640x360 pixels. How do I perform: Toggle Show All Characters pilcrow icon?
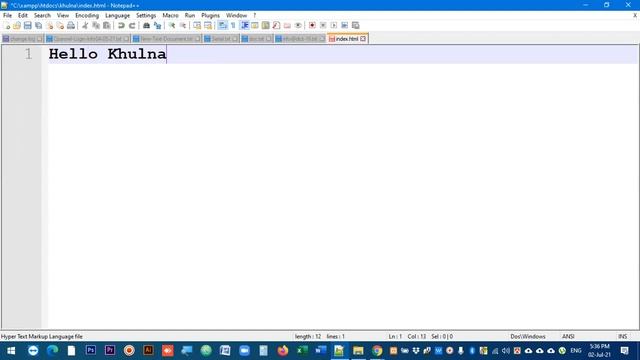click(233, 26)
